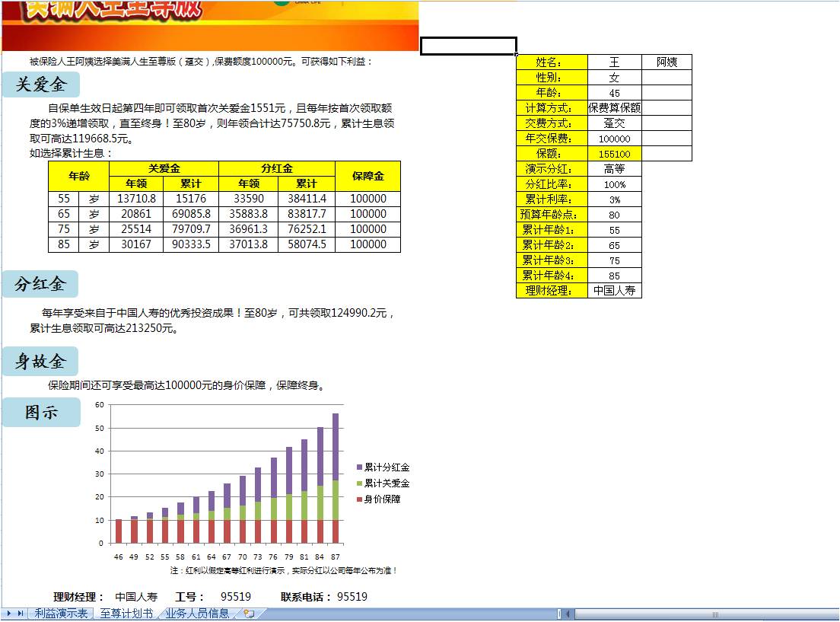This screenshot has width=840, height=622.
Task: Click the 关爱金 section heading
Action: click(x=41, y=85)
